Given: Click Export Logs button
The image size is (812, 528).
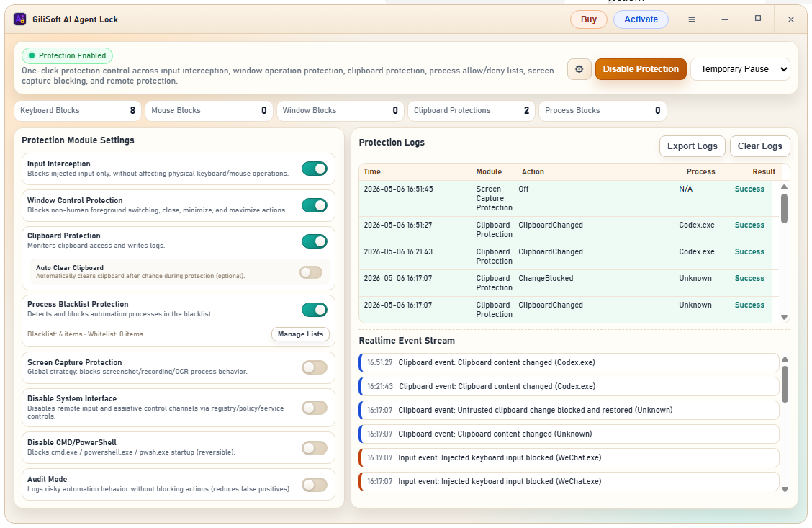Looking at the screenshot, I should coord(693,146).
